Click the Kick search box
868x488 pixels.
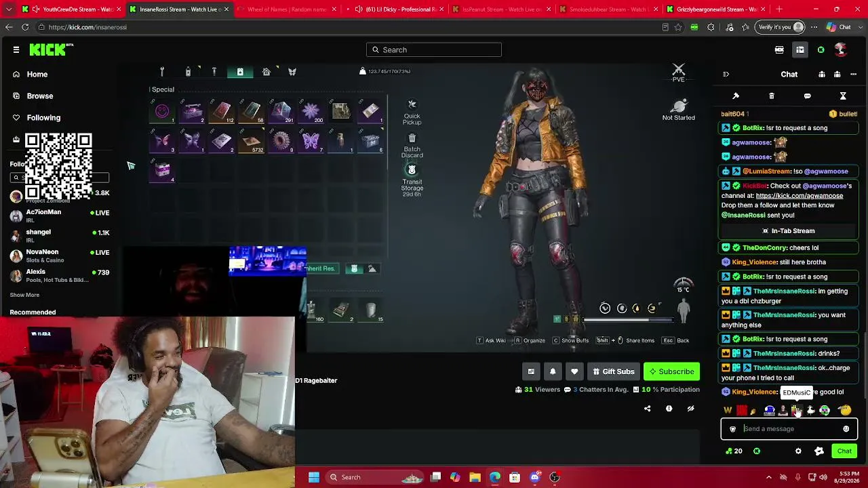434,49
